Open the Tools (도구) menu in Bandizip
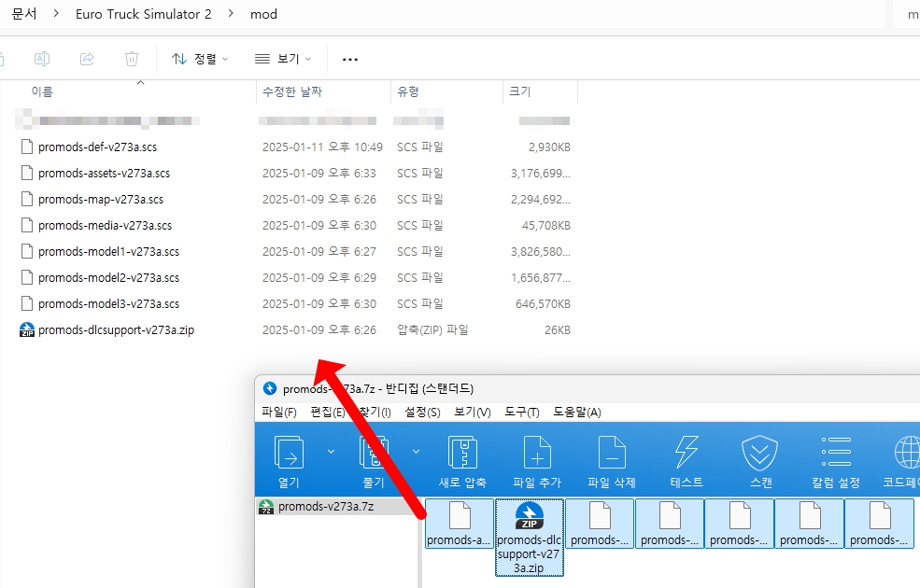Viewport: 920px width, 588px height. pyautogui.click(x=521, y=412)
